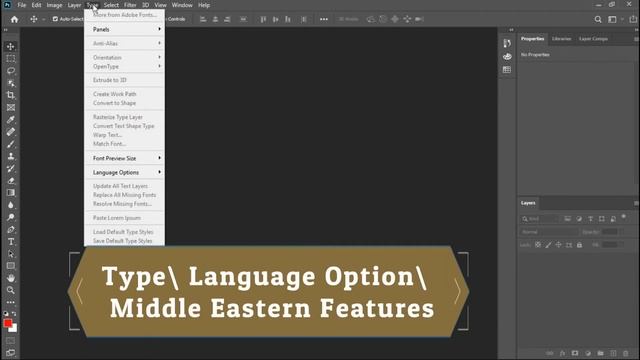Open the workspace switcher icon

pos(612,19)
